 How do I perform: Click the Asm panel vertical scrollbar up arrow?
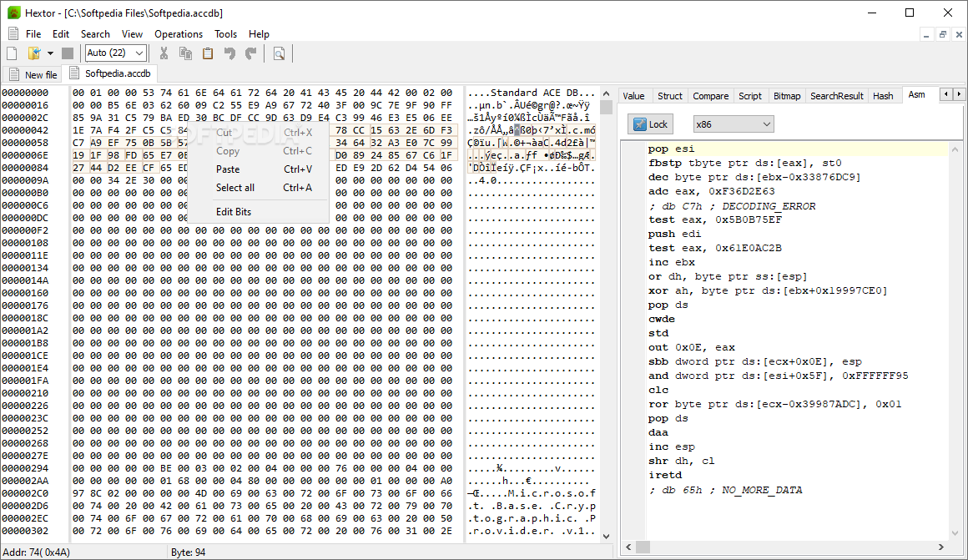point(955,149)
